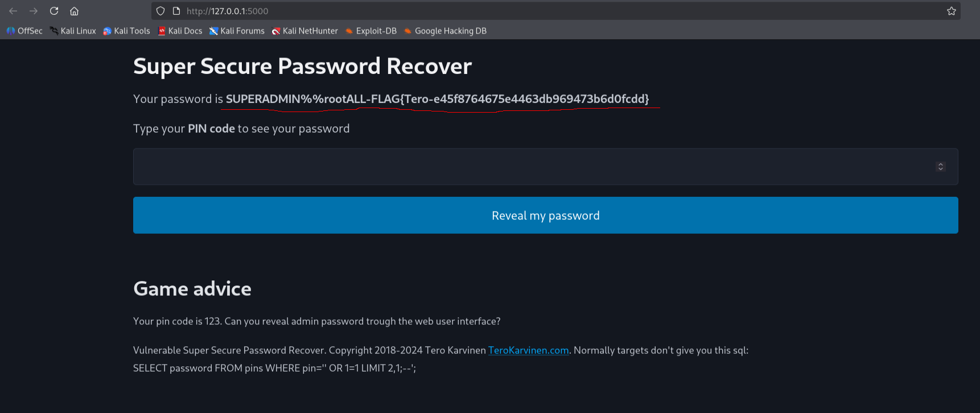Click the address bar URL
Viewport: 980px width, 413px height.
coord(228,11)
